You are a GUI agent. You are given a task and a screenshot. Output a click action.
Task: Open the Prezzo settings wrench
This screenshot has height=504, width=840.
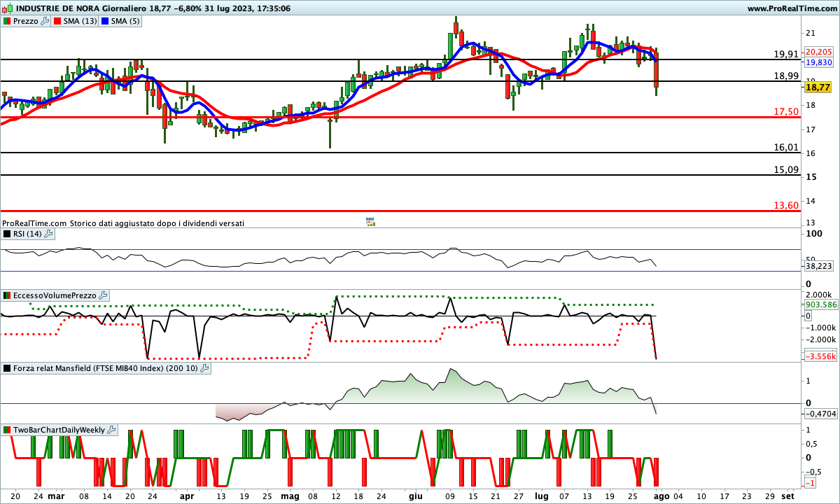coord(45,21)
